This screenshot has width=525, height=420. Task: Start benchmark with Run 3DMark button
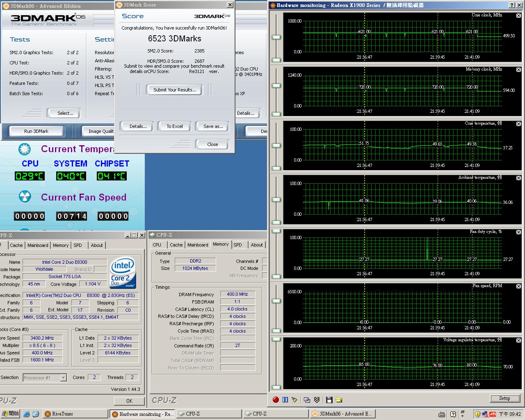pos(36,131)
